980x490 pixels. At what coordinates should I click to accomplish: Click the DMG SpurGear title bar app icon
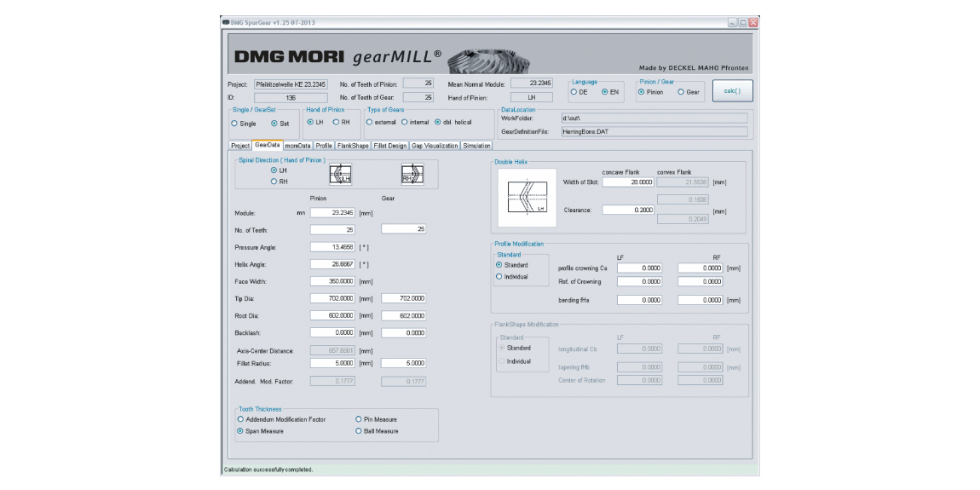226,22
